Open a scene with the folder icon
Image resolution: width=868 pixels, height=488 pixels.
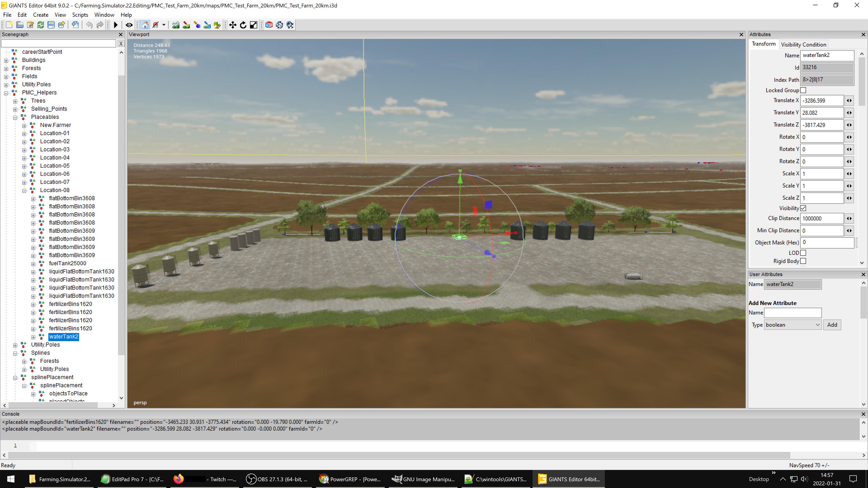pyautogui.click(x=20, y=25)
